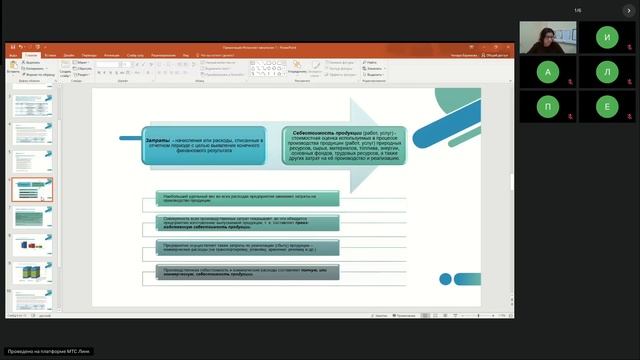Toggle text Shadow formatting
Screen dimensions: 640x360
[116, 73]
